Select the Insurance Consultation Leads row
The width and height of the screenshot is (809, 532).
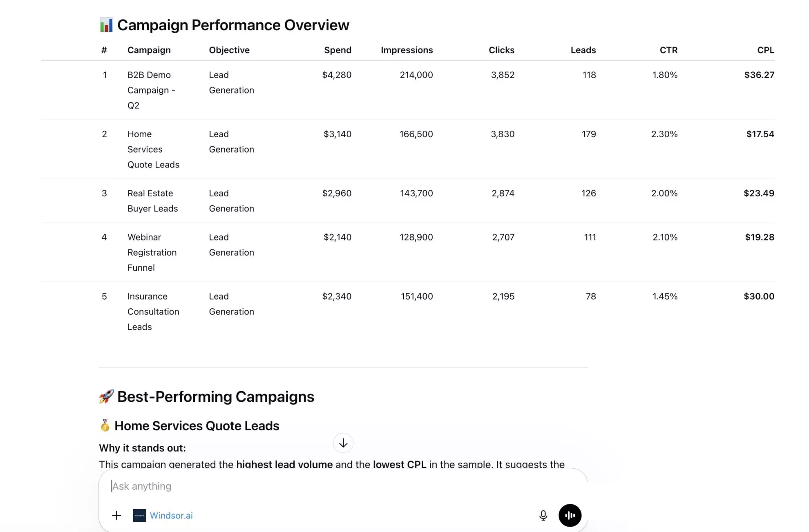tap(153, 311)
